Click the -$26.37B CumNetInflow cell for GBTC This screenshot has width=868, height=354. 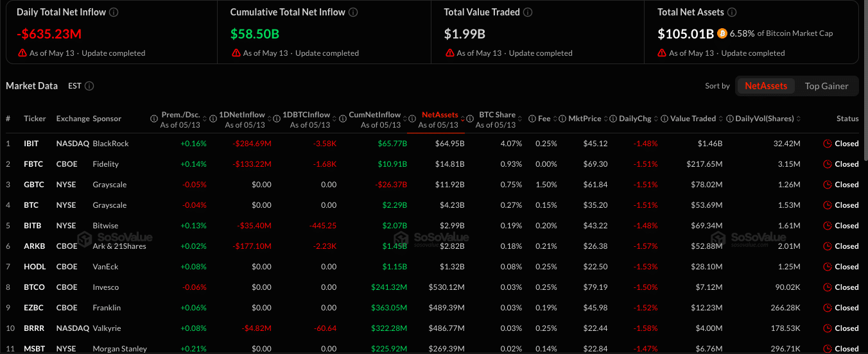click(390, 185)
